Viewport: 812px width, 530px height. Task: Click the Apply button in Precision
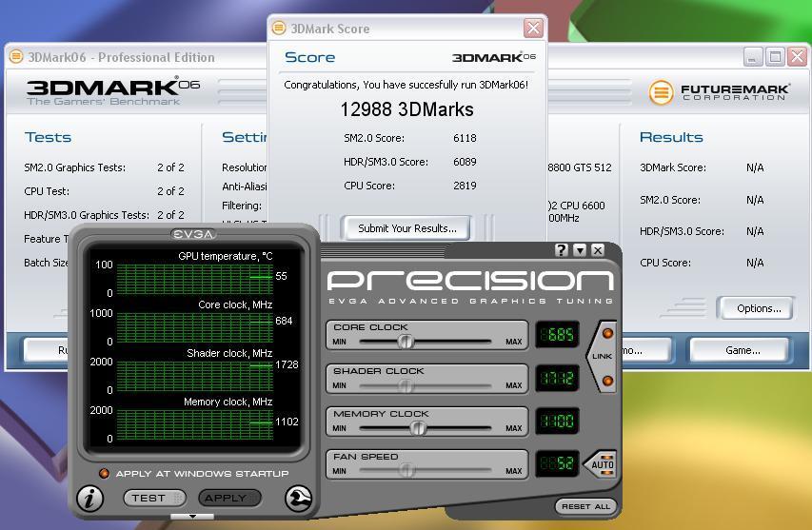[229, 498]
